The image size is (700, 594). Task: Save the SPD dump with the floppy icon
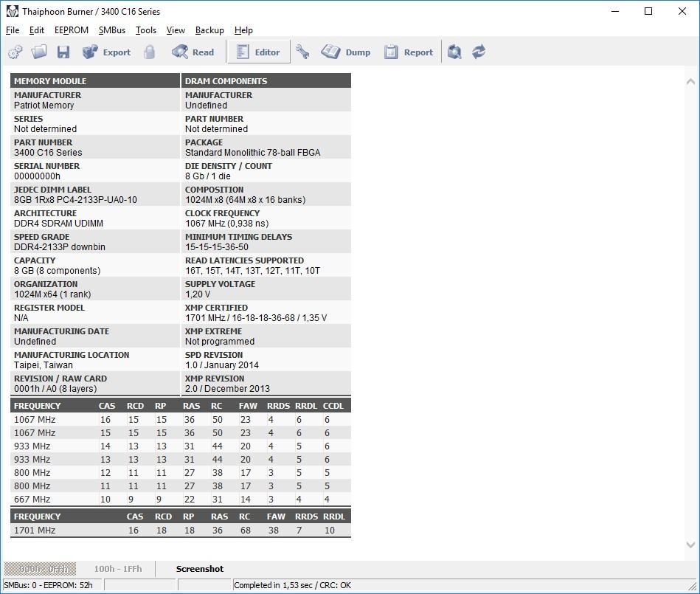[x=63, y=52]
